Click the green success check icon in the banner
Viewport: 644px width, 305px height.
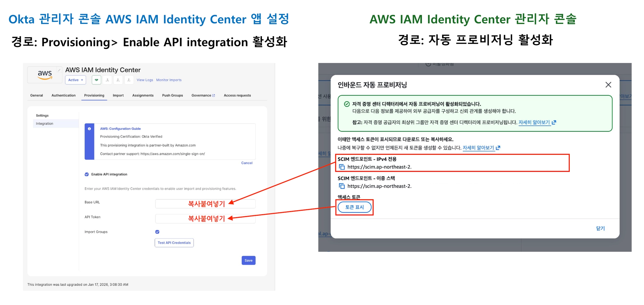click(347, 104)
